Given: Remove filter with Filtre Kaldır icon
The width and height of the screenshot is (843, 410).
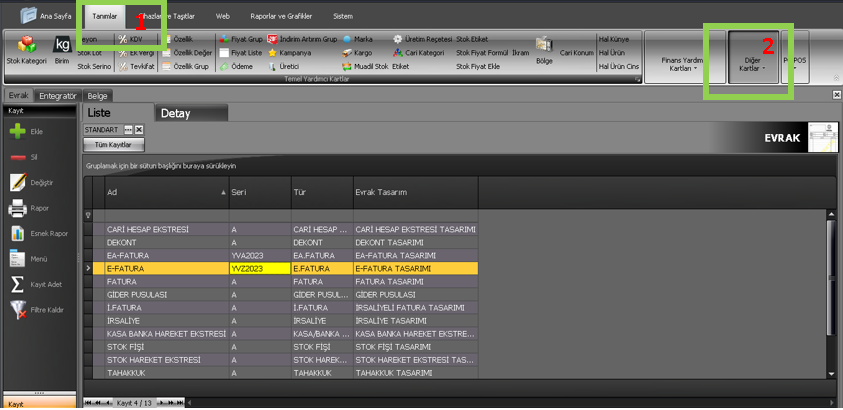Looking at the screenshot, I should (x=17, y=310).
